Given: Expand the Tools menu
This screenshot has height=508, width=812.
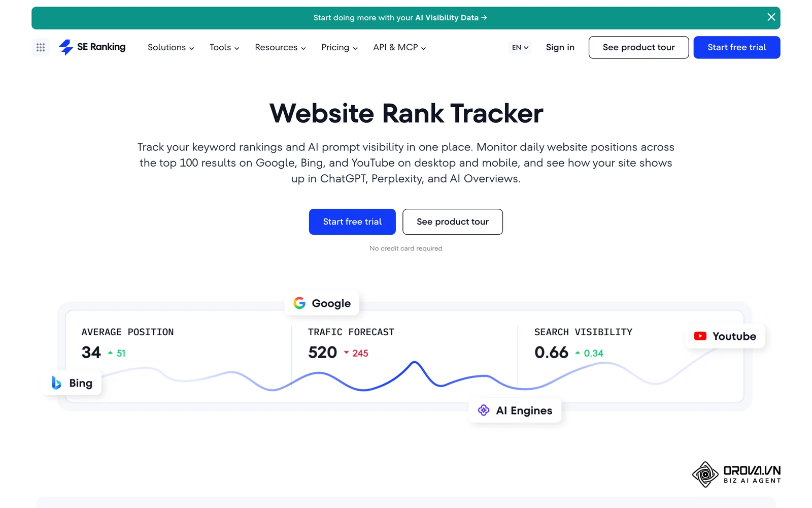Looking at the screenshot, I should (224, 47).
